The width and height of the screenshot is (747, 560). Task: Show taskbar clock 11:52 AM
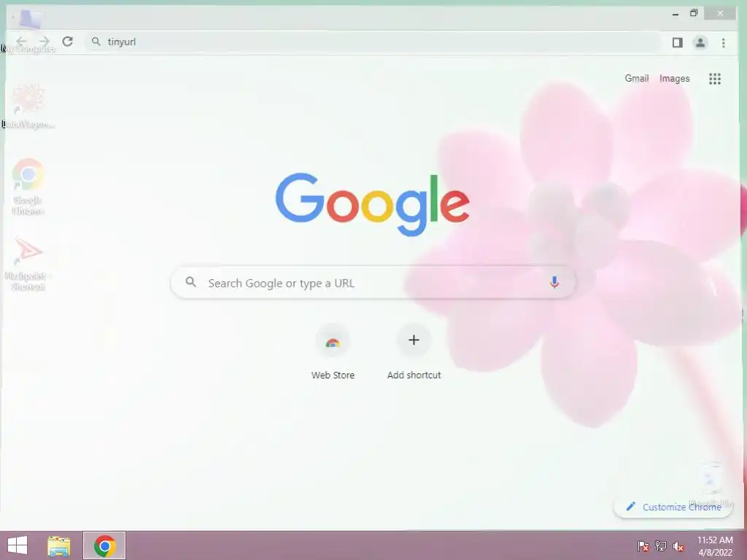click(x=715, y=540)
